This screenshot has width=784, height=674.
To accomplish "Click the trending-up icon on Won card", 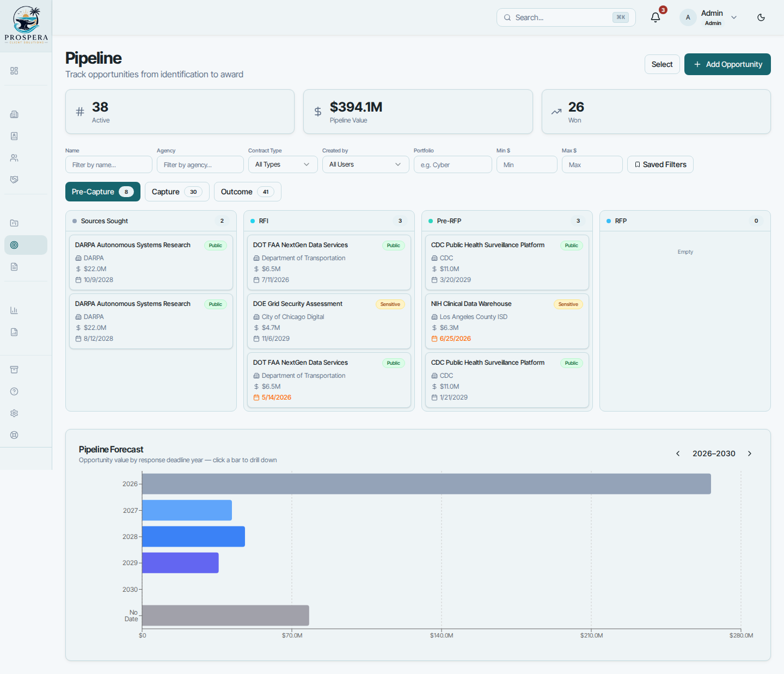I will coord(556,112).
